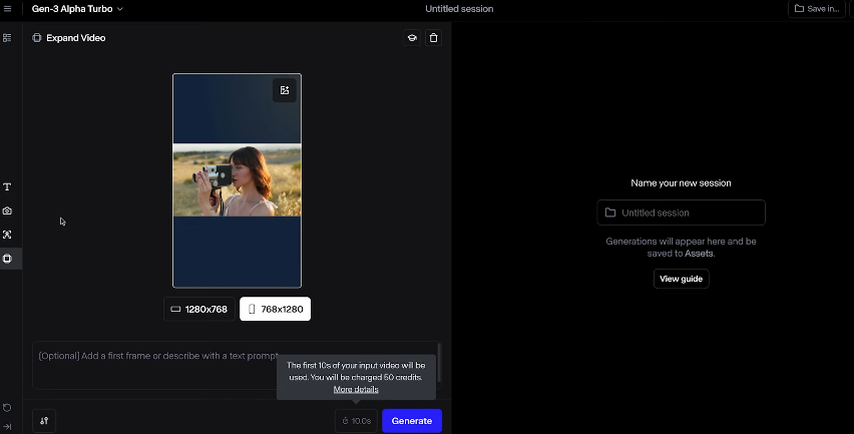Select the video preview thumbnail
This screenshot has height=434, width=854.
tap(237, 180)
